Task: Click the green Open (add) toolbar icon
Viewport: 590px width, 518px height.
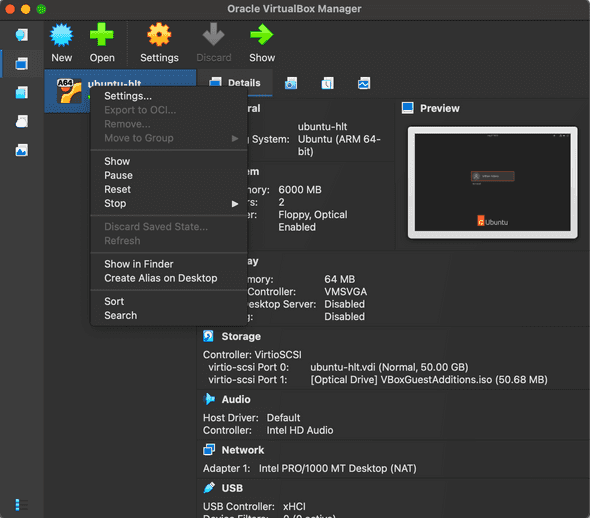Action: tap(102, 35)
